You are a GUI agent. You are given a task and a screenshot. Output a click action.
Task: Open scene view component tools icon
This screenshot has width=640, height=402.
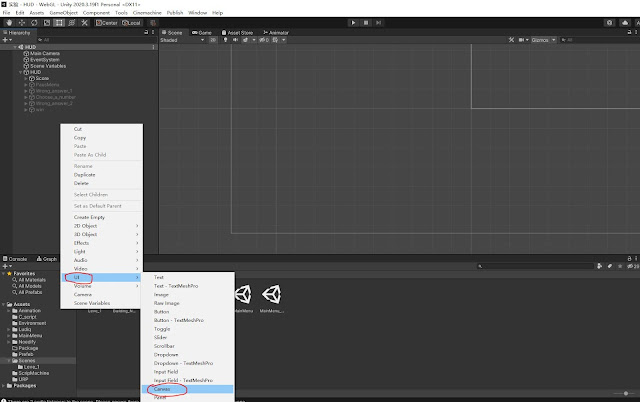click(511, 40)
